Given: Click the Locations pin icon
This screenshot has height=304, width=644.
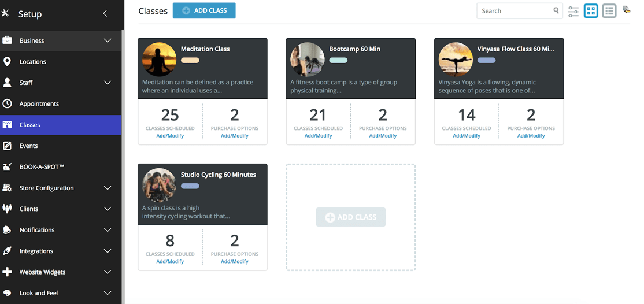Looking at the screenshot, I should (7, 62).
